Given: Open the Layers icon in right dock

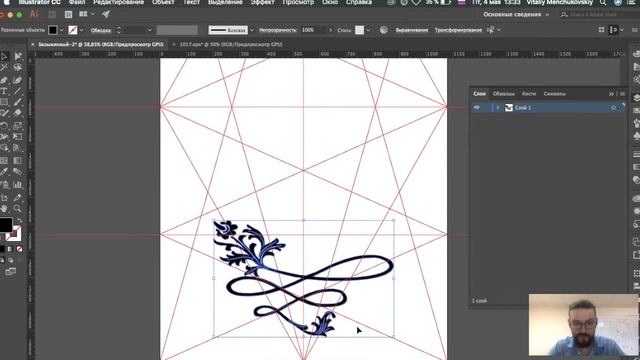Looking at the screenshot, I should click(x=636, y=98).
